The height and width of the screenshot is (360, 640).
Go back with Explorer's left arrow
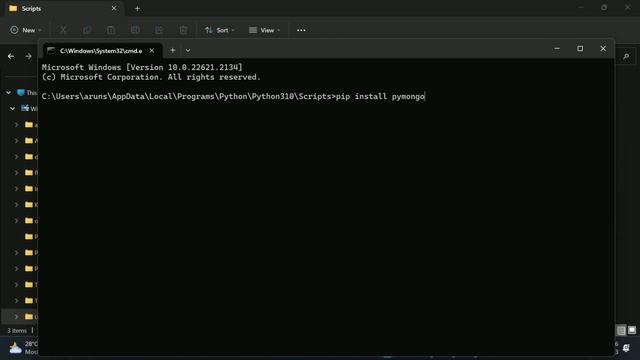click(11, 56)
